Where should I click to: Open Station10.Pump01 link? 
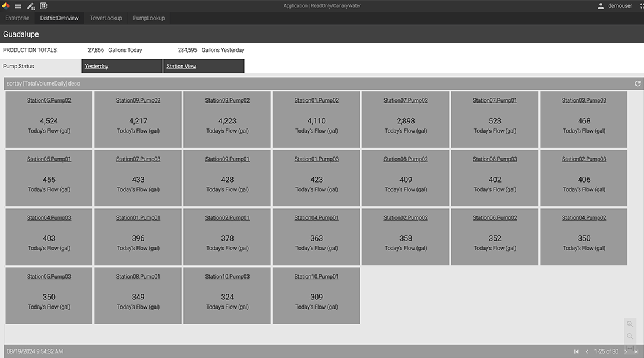316,276
